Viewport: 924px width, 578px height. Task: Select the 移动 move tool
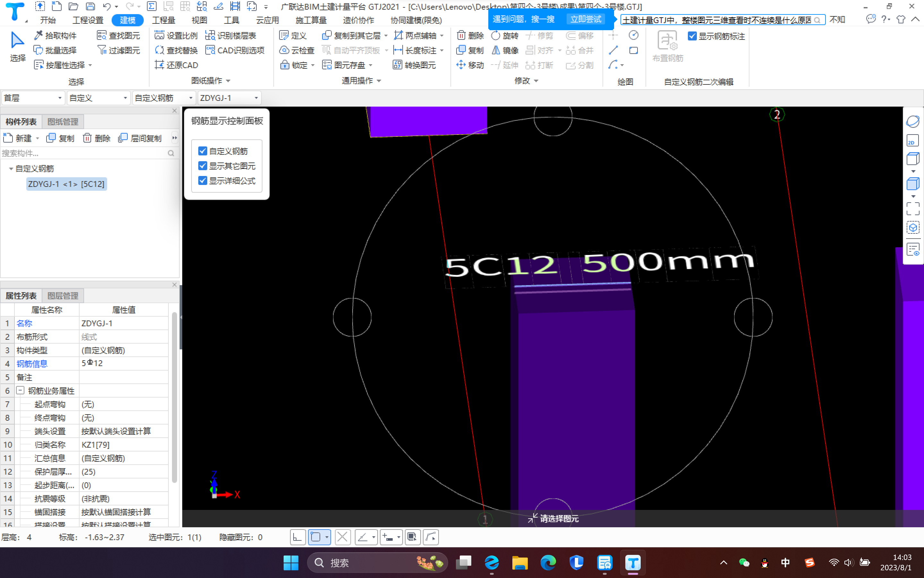tap(470, 65)
